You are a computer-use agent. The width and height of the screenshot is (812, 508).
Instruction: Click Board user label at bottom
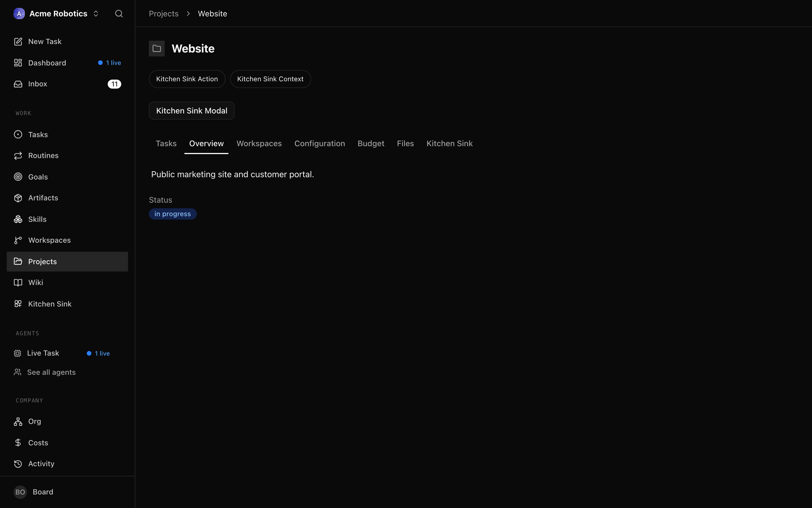[43, 492]
